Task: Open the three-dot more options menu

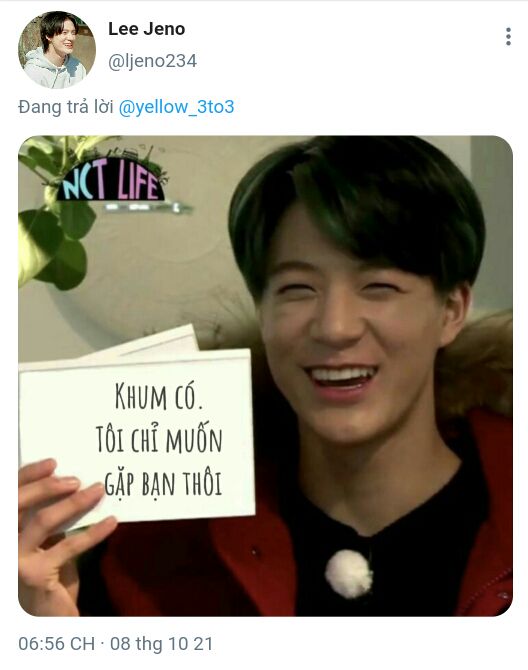Action: pos(508,37)
